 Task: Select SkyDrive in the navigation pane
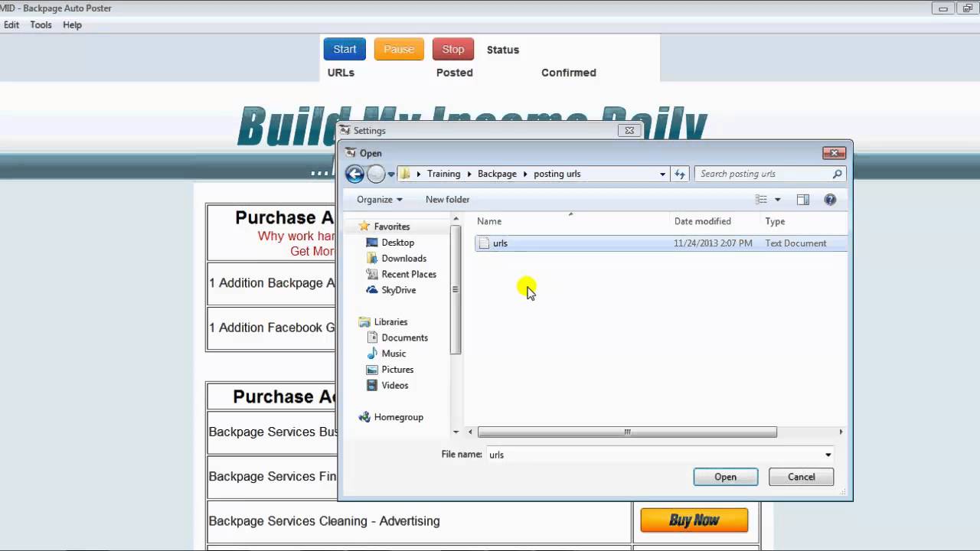point(398,290)
